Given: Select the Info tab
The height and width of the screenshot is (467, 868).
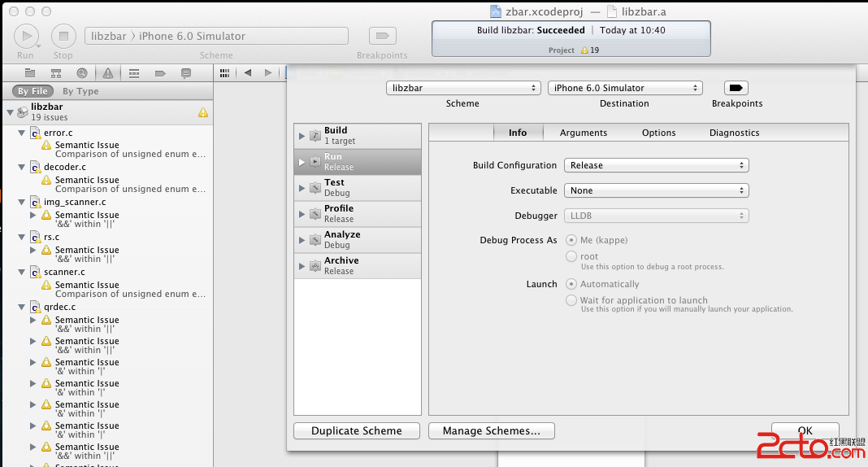Looking at the screenshot, I should tap(518, 133).
